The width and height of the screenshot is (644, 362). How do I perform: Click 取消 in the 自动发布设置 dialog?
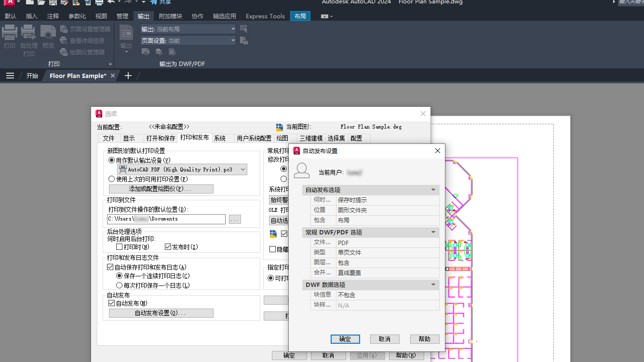385,339
